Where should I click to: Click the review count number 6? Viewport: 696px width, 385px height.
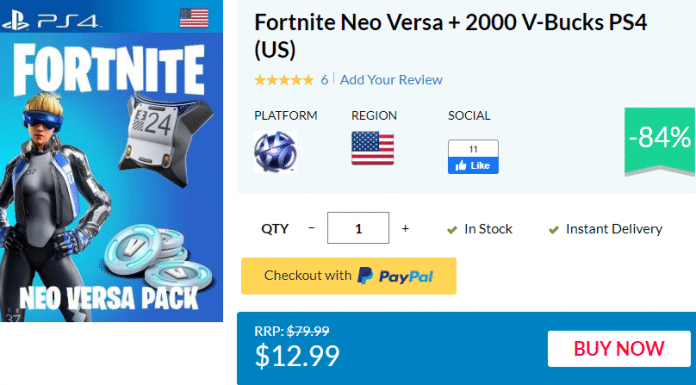pyautogui.click(x=324, y=80)
